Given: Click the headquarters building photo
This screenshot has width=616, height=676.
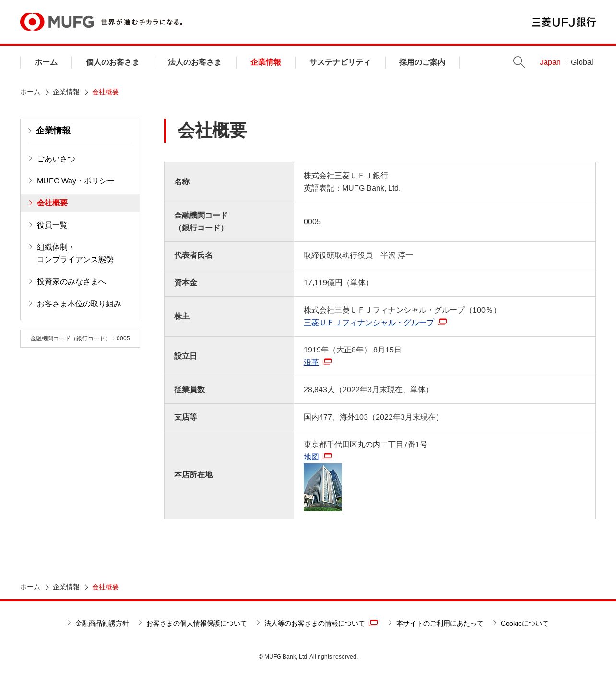Looking at the screenshot, I should point(323,487).
